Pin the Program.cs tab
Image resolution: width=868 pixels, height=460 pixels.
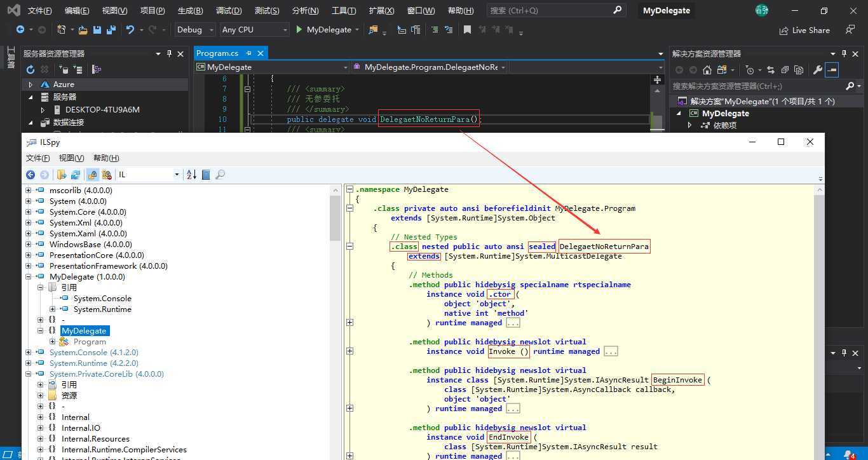click(248, 53)
